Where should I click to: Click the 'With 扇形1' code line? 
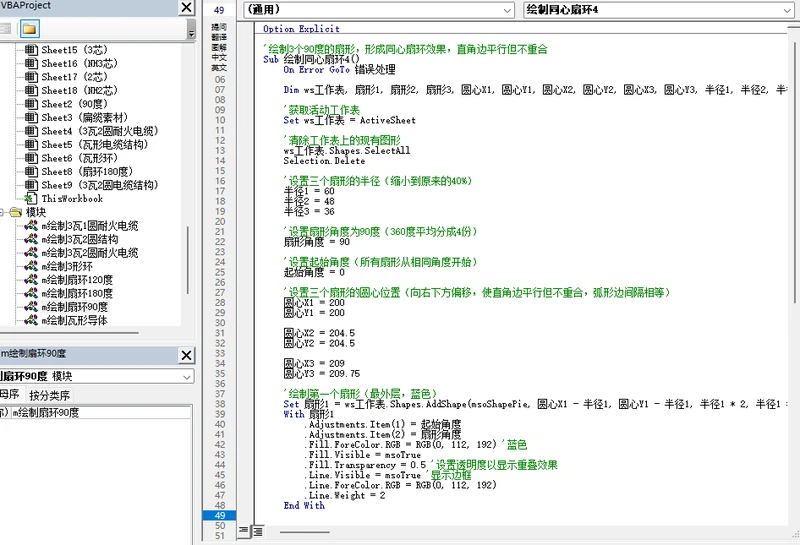[308, 414]
